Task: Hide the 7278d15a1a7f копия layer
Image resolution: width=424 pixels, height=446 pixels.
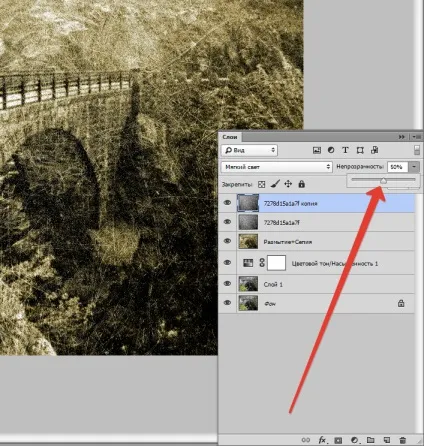Action: (x=227, y=203)
